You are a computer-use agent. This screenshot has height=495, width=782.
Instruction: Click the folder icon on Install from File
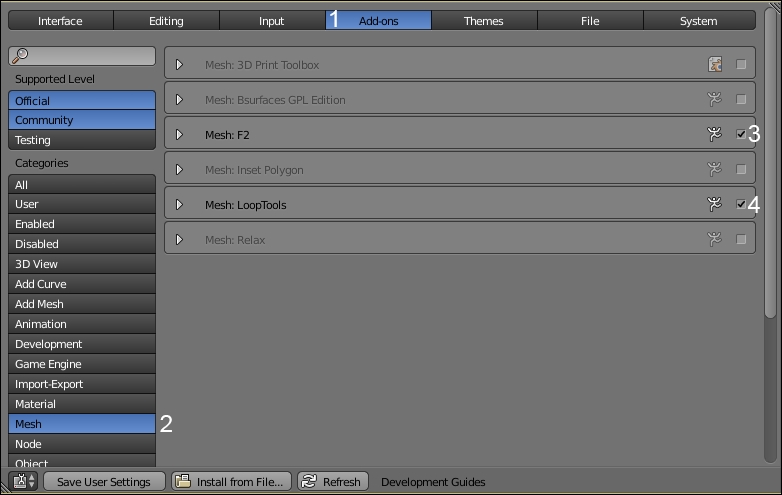[x=183, y=481]
